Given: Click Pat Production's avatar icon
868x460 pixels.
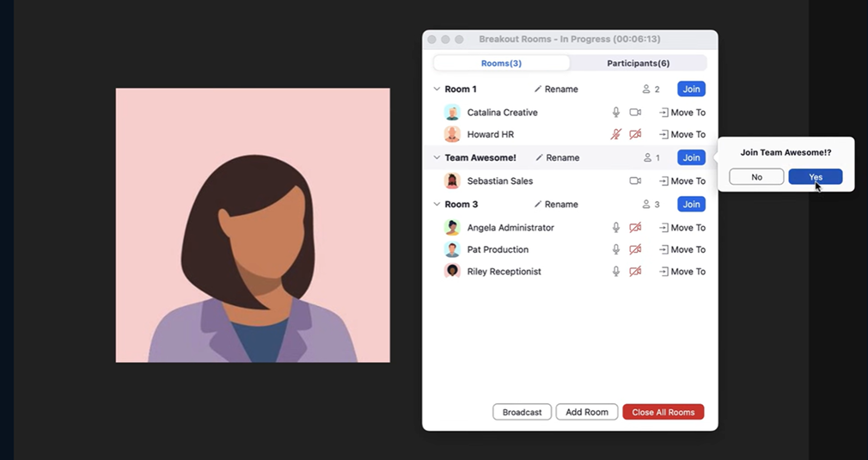Looking at the screenshot, I should 452,249.
